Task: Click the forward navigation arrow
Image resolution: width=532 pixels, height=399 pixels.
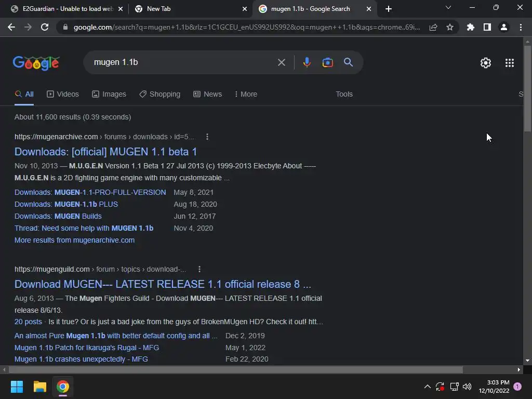Action: tap(28, 27)
